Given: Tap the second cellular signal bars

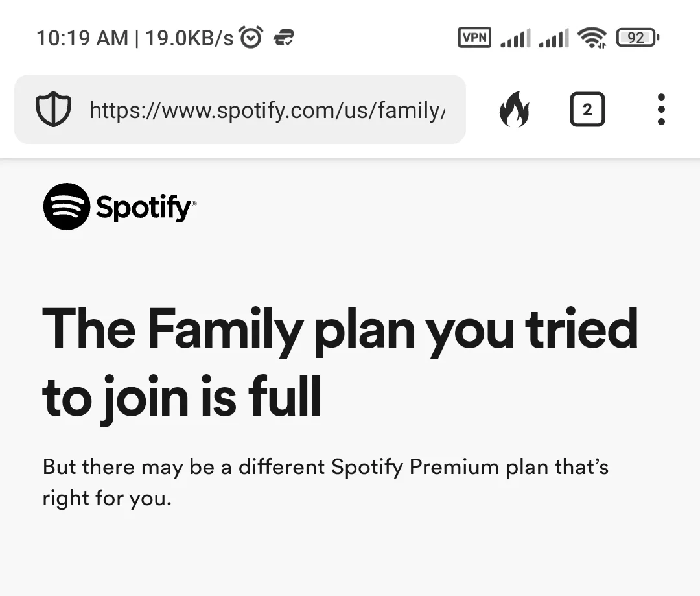Looking at the screenshot, I should click(x=554, y=38).
